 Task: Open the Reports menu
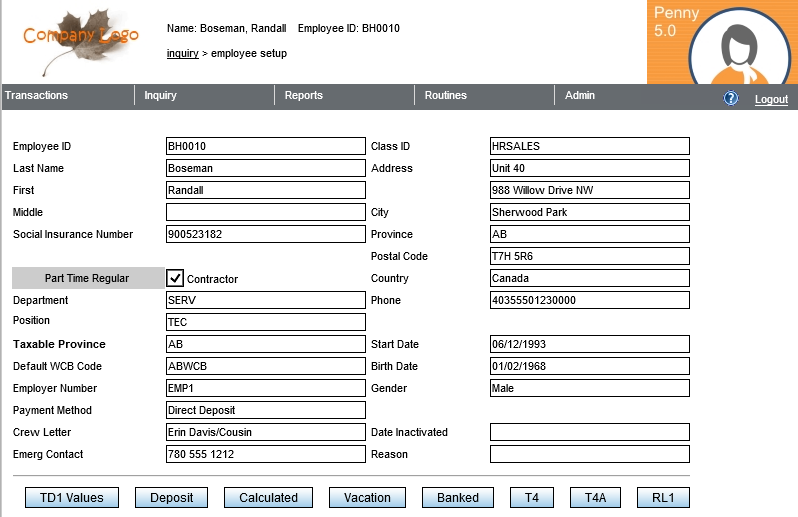303,96
